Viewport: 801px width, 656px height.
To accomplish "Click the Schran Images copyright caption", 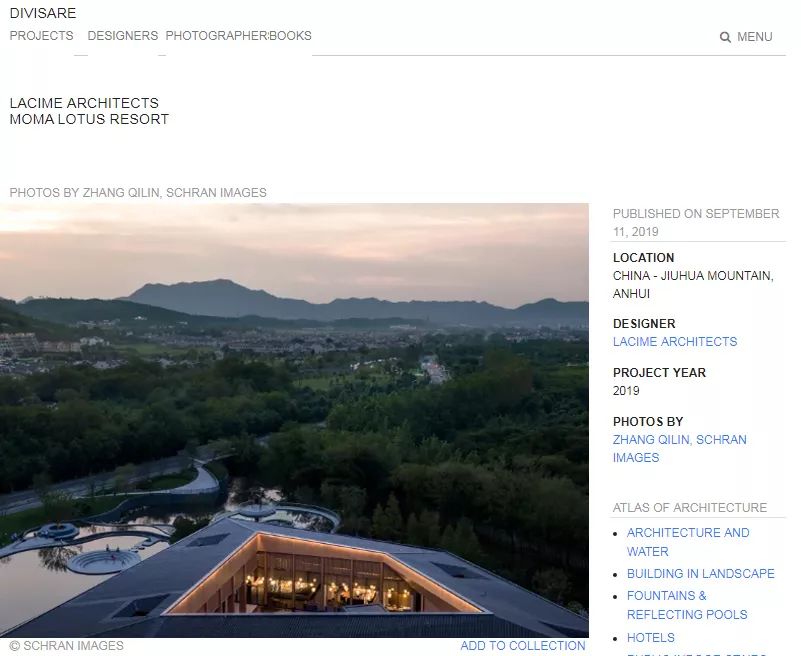I will point(66,646).
